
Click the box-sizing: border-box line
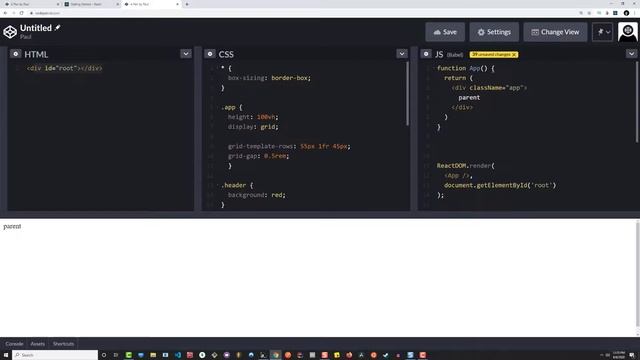tap(269, 78)
